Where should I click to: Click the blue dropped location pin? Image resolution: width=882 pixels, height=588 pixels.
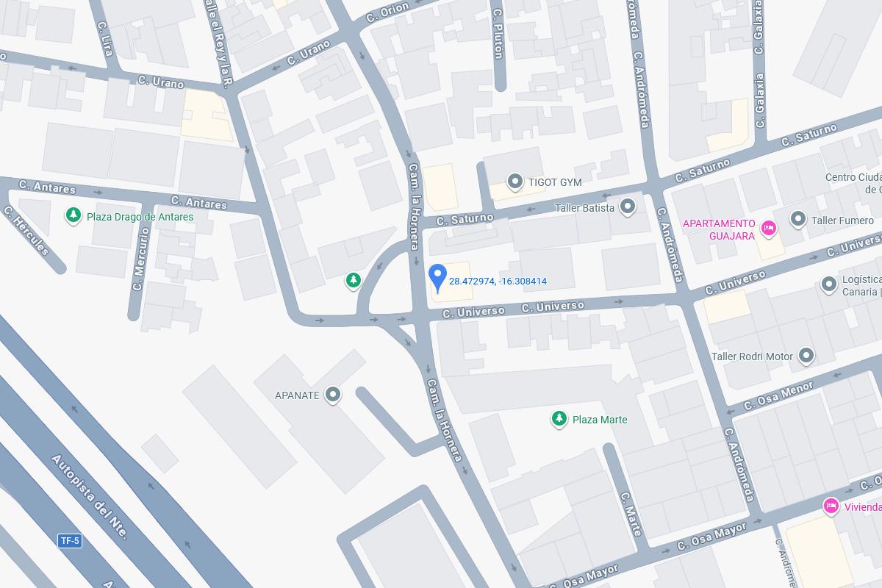[x=437, y=279]
